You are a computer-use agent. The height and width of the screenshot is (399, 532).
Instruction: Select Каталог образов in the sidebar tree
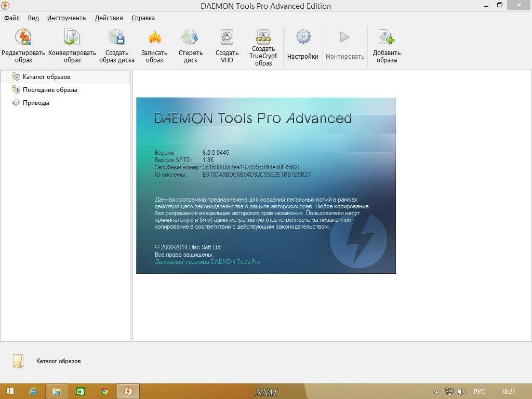[65, 77]
